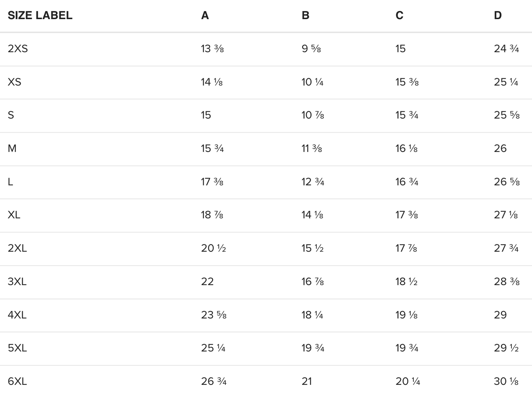Viewport: 532px width, 397px height.
Task: Click the 29 ½ value for 5XL
Action: (506, 348)
